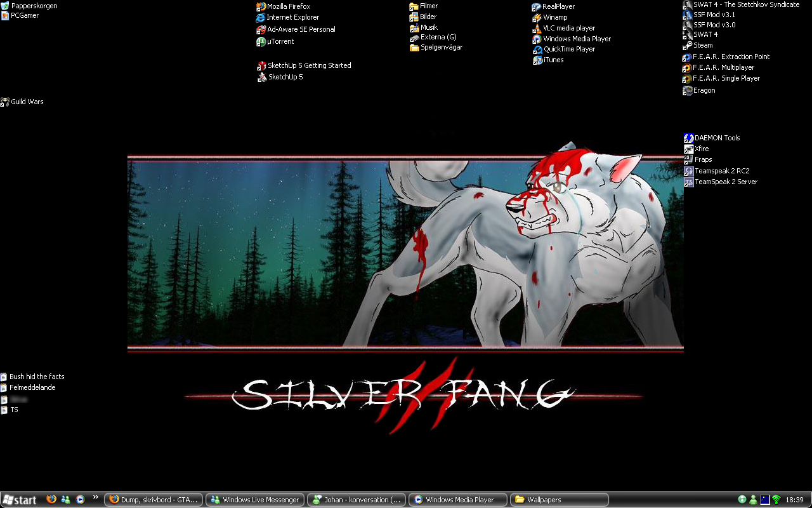Open the Mozilla Firefox desktop shortcut
The width and height of the screenshot is (812, 508).
pos(284,6)
